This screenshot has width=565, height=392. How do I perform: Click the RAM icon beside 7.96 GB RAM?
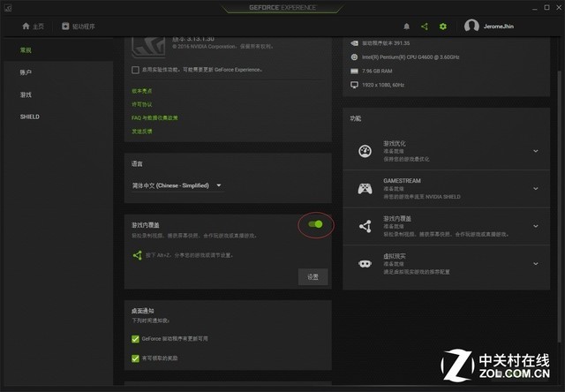pyautogui.click(x=354, y=71)
